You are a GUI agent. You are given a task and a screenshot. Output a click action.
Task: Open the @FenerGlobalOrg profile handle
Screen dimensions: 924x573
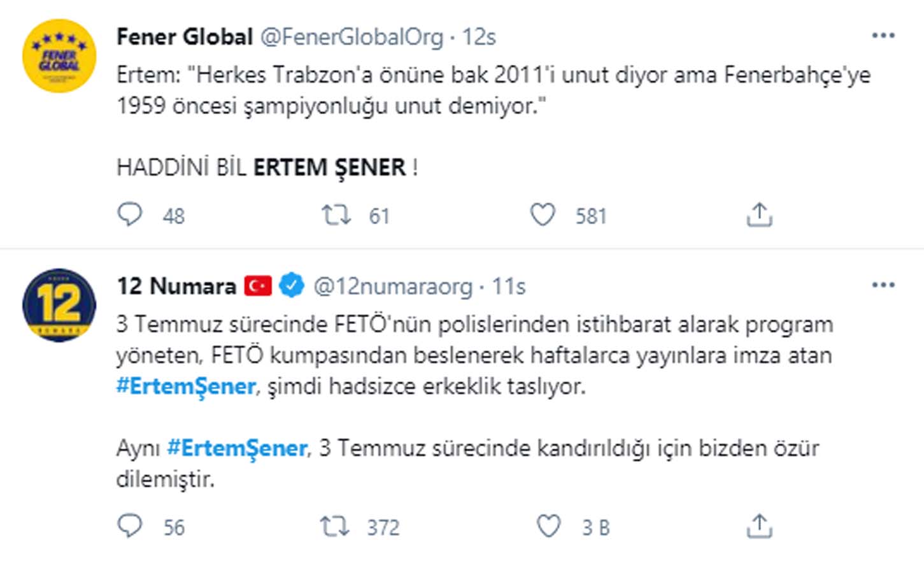(353, 37)
